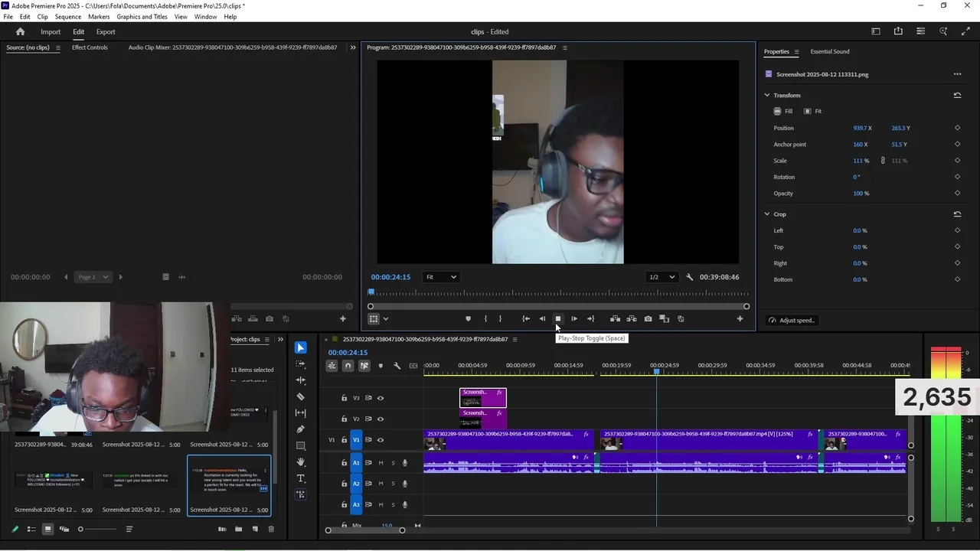Click the captions track (CC) icon
Image resolution: width=980 pixels, height=551 pixels.
413,366
